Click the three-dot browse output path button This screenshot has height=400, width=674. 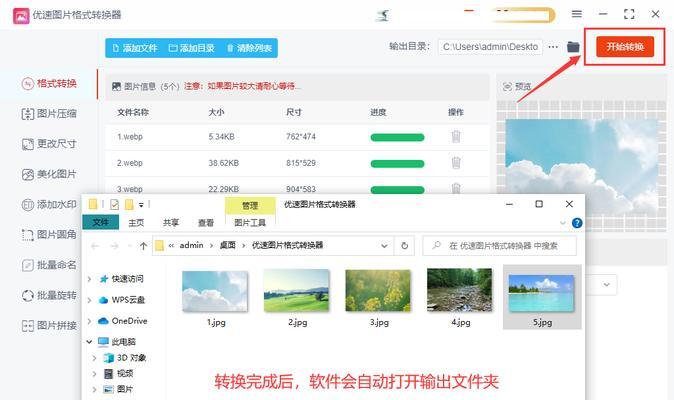pos(553,46)
